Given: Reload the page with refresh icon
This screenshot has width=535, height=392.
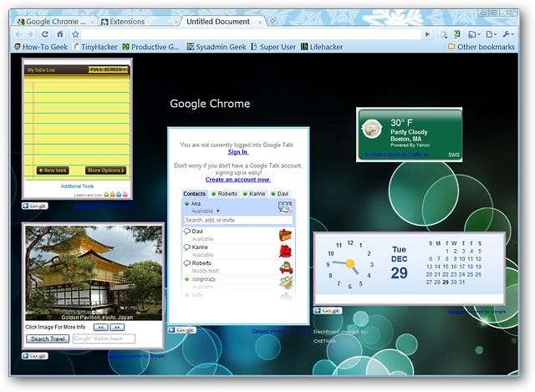Looking at the screenshot, I should 45,34.
